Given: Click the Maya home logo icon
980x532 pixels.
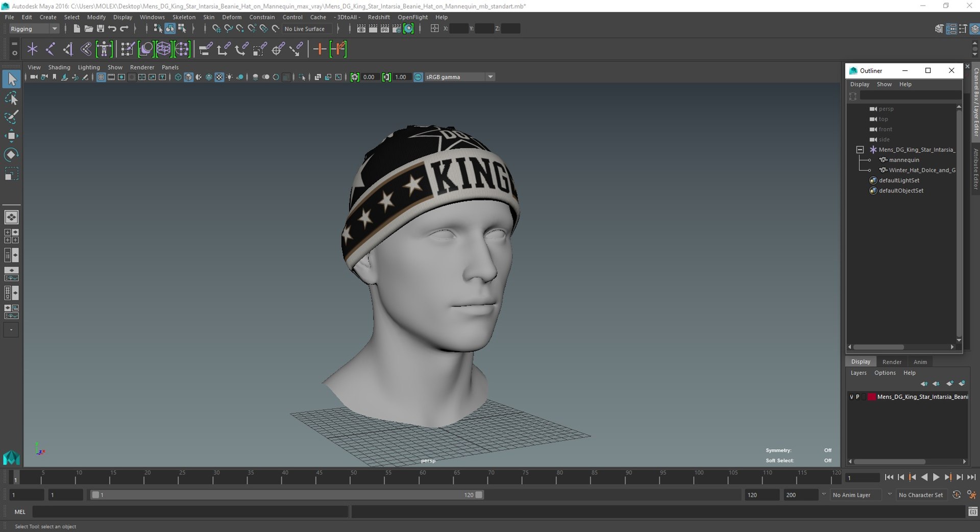Looking at the screenshot, I should (11, 457).
